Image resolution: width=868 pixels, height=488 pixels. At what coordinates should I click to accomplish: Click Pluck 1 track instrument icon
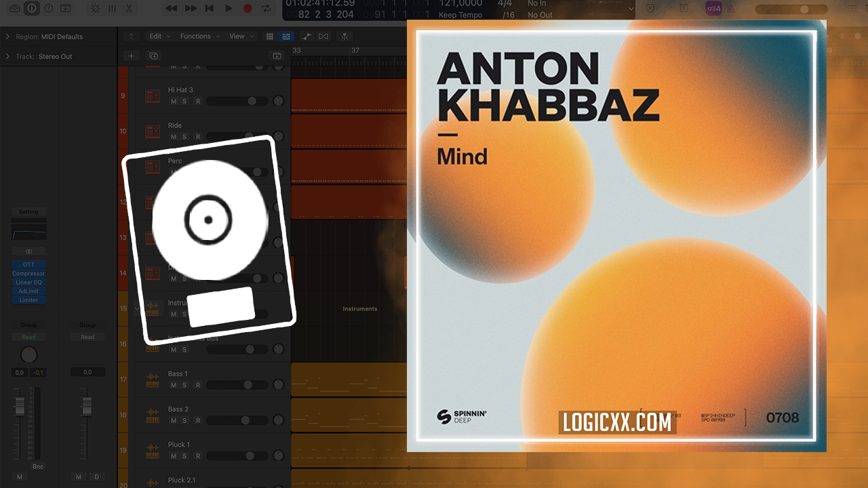153,451
